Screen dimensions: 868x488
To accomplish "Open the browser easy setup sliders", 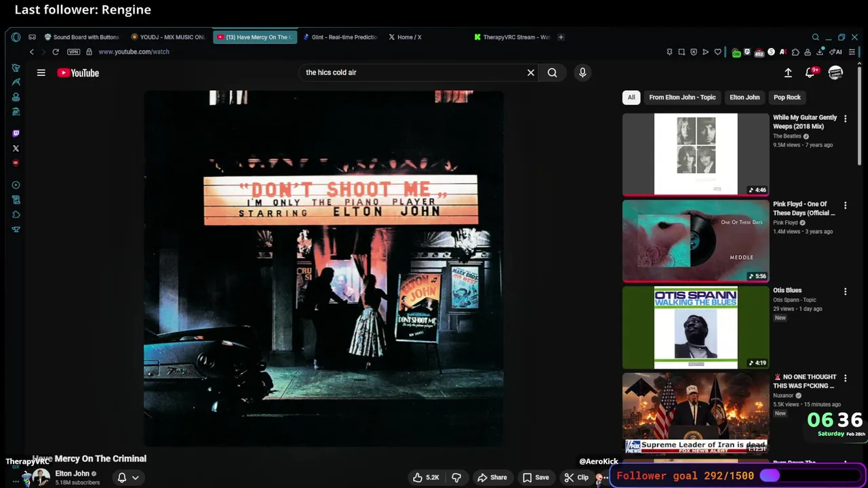I will pyautogui.click(x=852, y=52).
